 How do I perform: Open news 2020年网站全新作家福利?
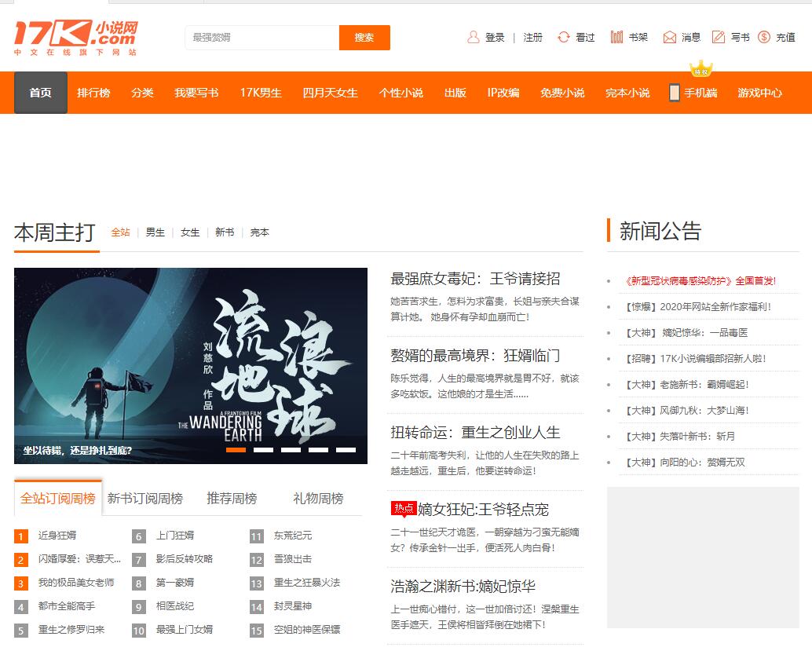699,306
